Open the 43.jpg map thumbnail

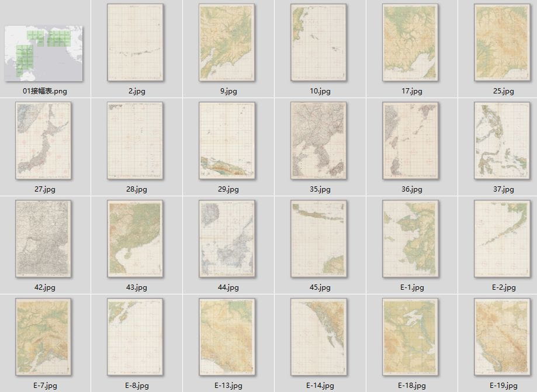click(x=136, y=239)
